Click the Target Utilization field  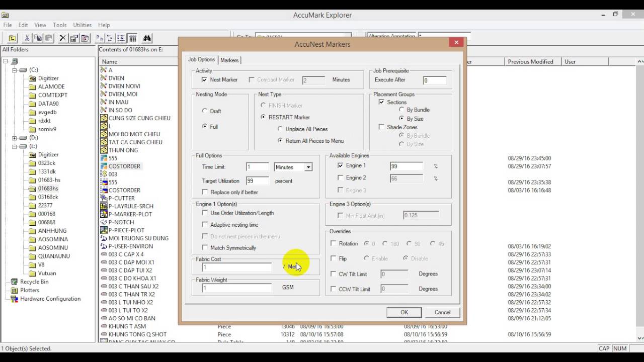tap(257, 180)
